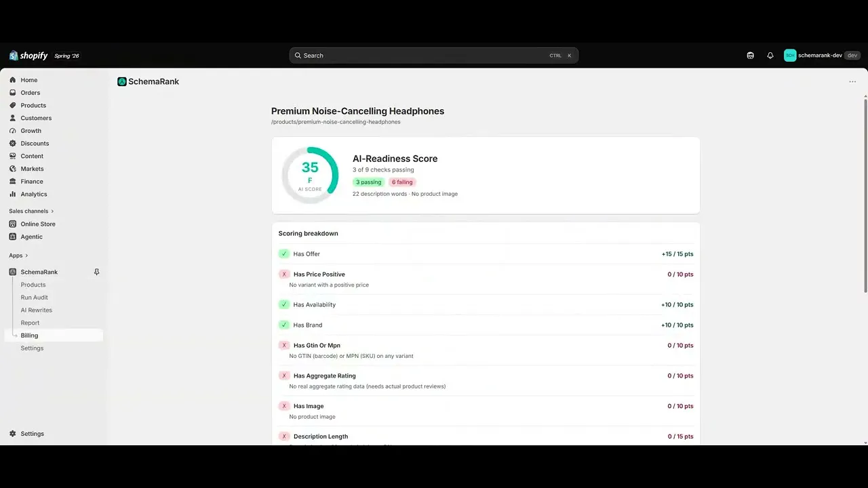Click the page vertical scrollbar
This screenshot has width=868, height=488.
(x=865, y=197)
